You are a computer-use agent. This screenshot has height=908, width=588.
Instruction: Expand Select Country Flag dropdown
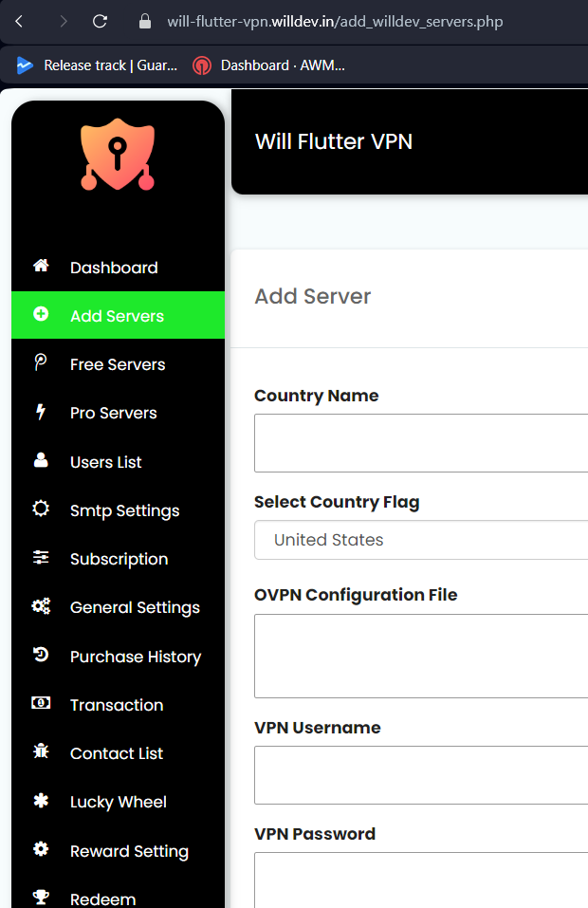click(421, 540)
